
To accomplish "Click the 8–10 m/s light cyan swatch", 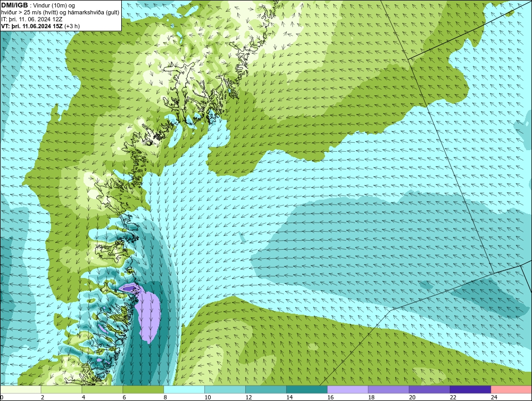I will pos(184,389).
